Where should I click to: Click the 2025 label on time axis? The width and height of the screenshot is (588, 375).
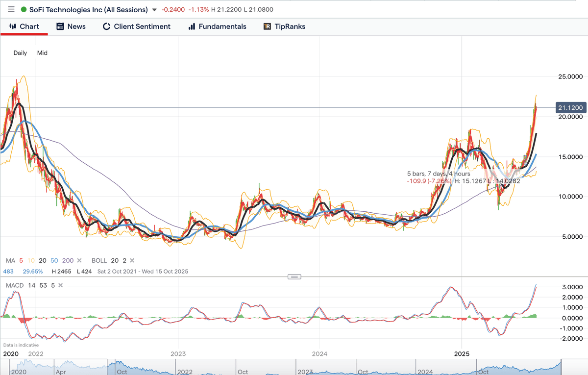click(462, 353)
